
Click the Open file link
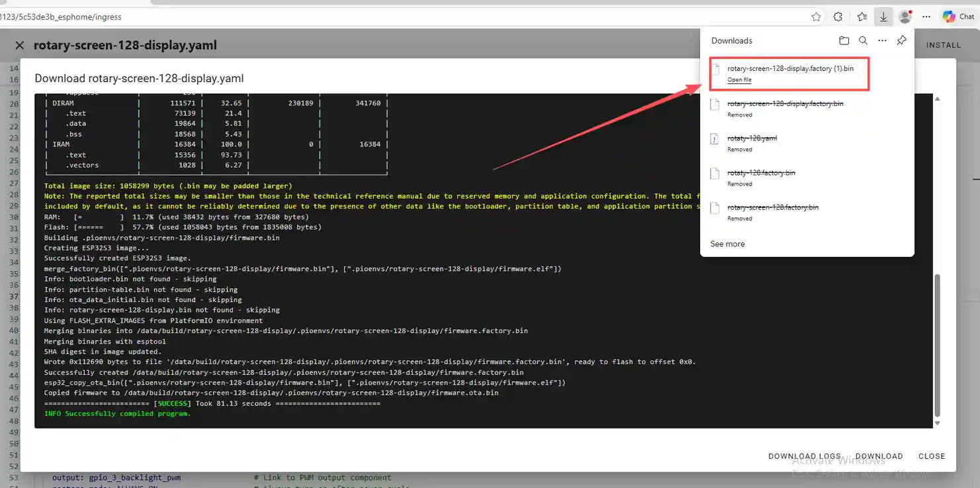click(739, 80)
